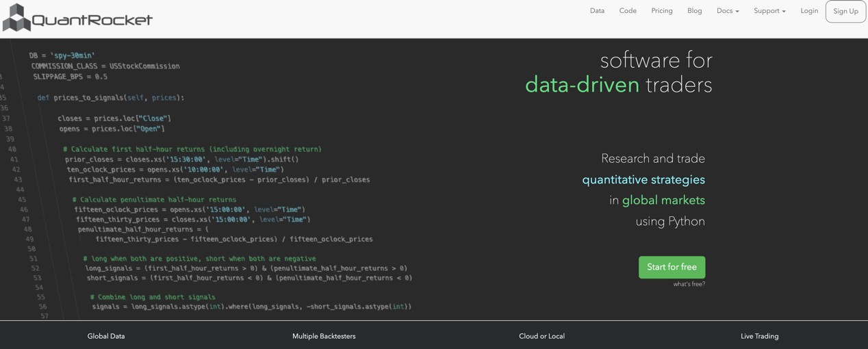Open the "what's free?" link
Image resolution: width=868 pixels, height=349 pixels.
coord(689,284)
